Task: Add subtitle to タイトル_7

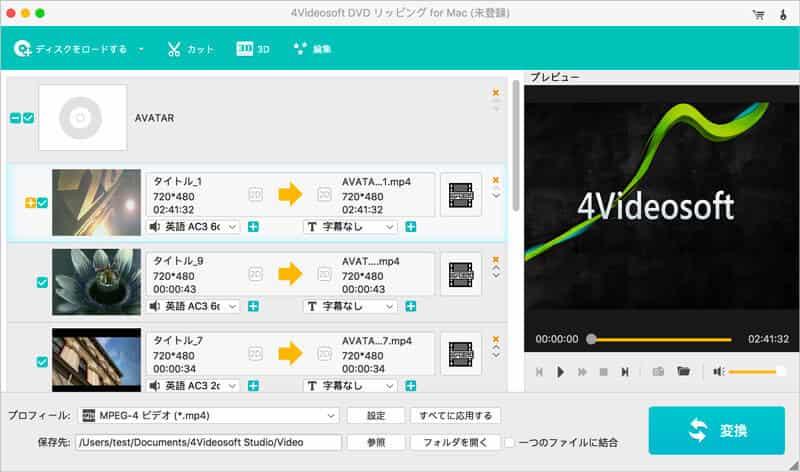Action: tap(411, 386)
